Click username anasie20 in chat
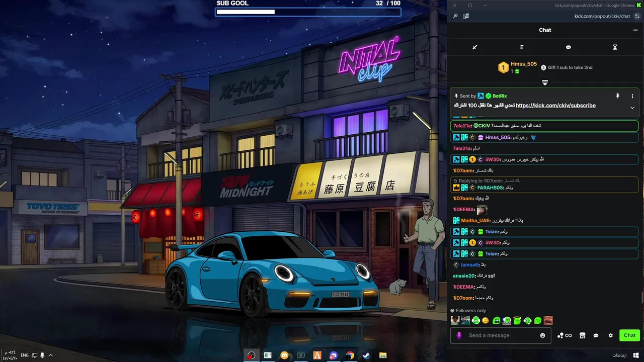The height and width of the screenshot is (362, 644). click(x=464, y=276)
